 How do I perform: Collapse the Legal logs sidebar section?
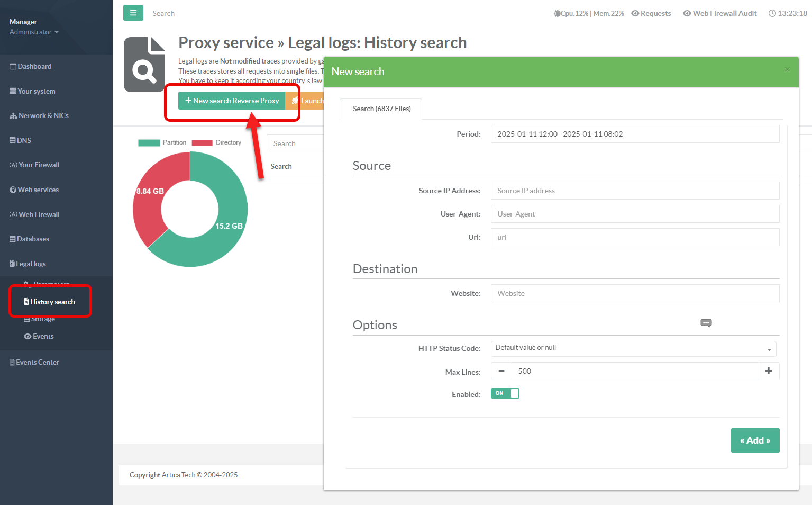click(31, 264)
